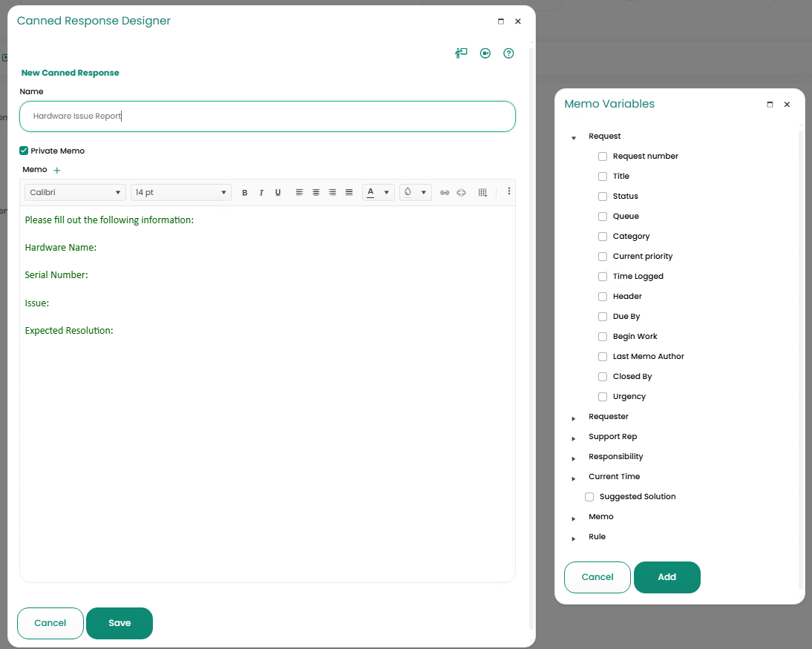Click the insert hyperlink icon
Viewport: 812px width, 649px height.
445,193
